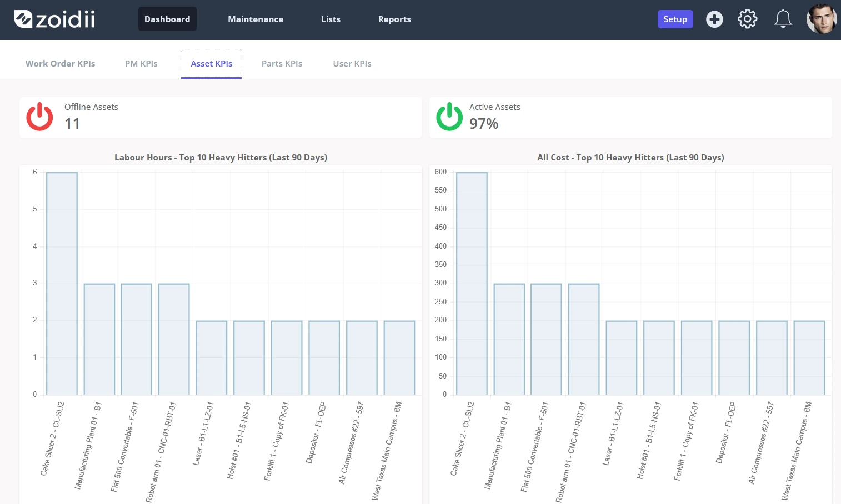Click the Cake Slicer 2 bar in All Cost chart
The image size is (841, 504).
point(472,284)
